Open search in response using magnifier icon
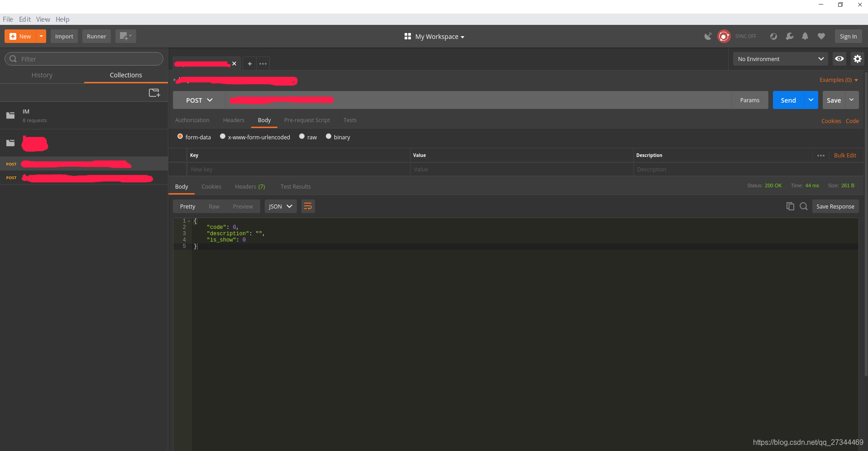This screenshot has width=868, height=451. pos(803,206)
